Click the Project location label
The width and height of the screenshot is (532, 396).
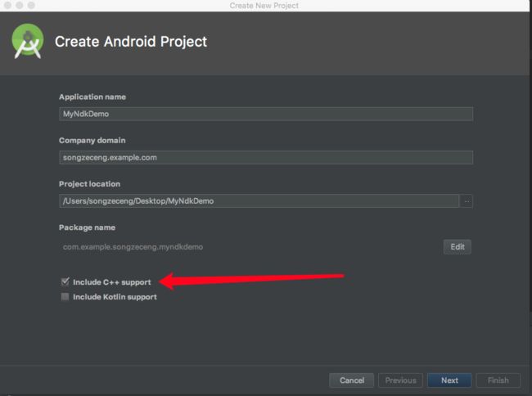pyautogui.click(x=89, y=184)
